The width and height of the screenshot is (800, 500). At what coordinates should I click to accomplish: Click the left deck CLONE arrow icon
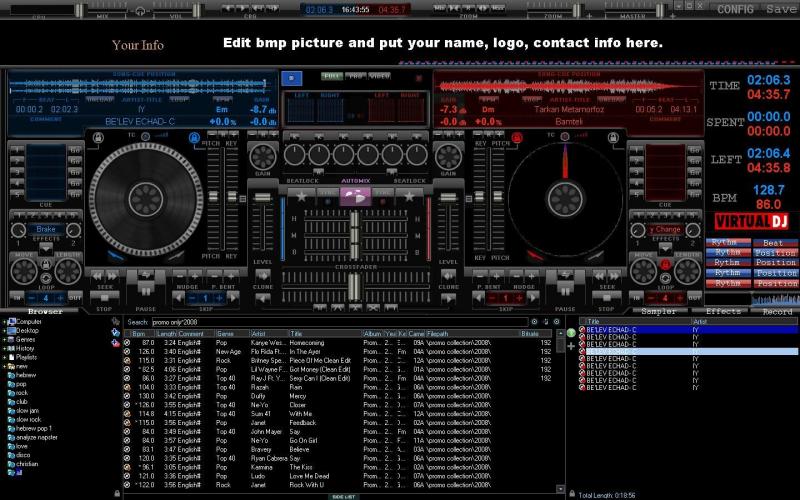263,276
